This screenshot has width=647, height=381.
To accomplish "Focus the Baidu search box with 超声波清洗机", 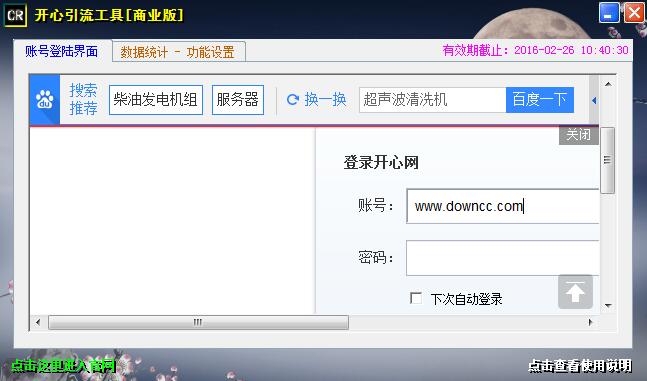I will (432, 99).
